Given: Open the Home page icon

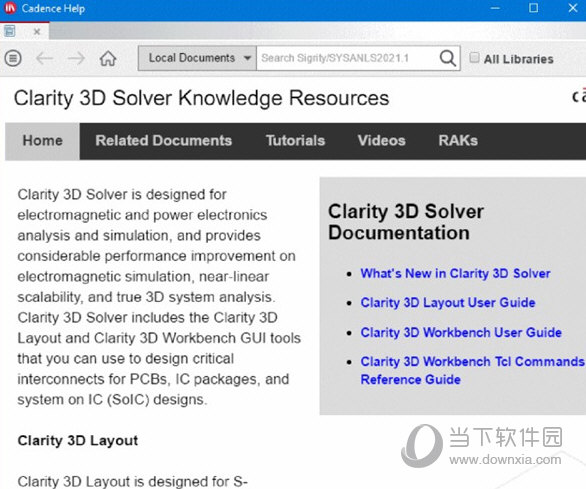Looking at the screenshot, I should point(108,58).
